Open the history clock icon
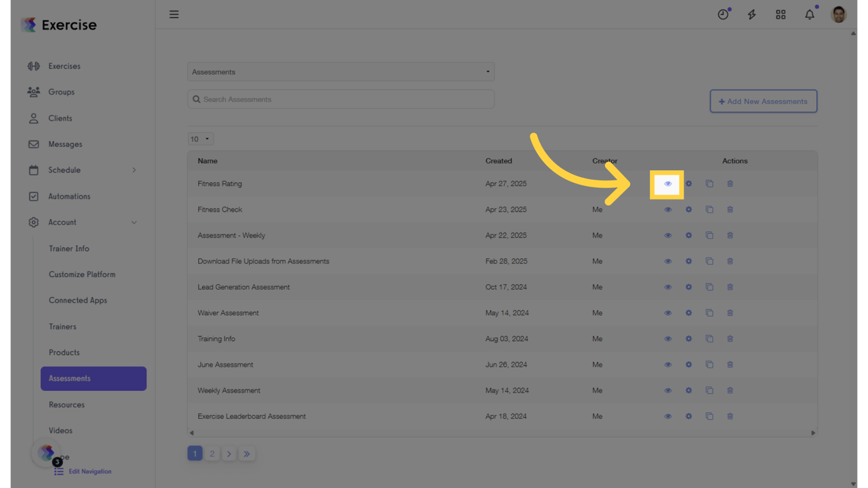The height and width of the screenshot is (488, 868). coord(724,14)
